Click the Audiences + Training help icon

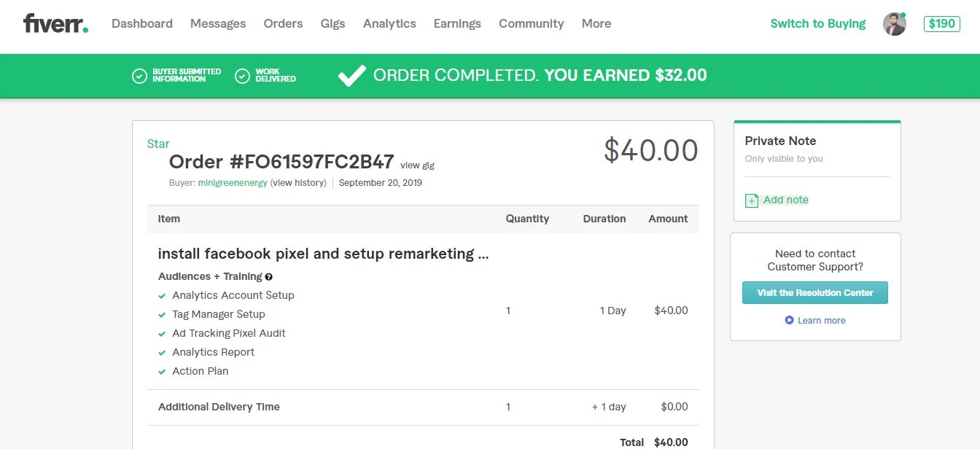[x=269, y=277]
